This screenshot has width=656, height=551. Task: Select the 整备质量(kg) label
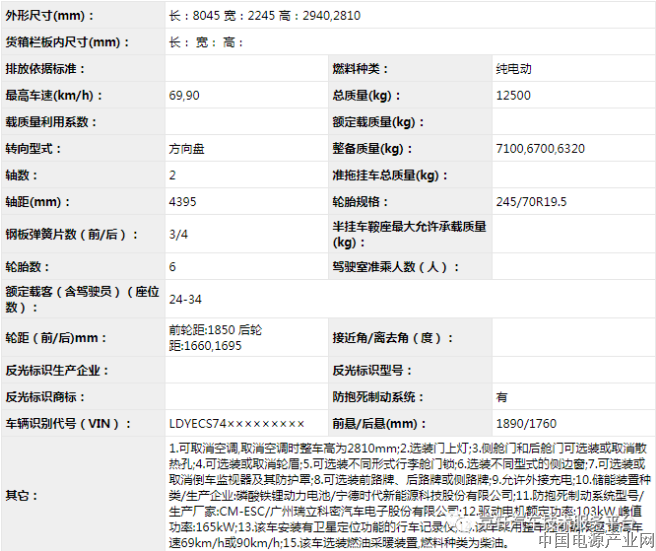click(372, 149)
